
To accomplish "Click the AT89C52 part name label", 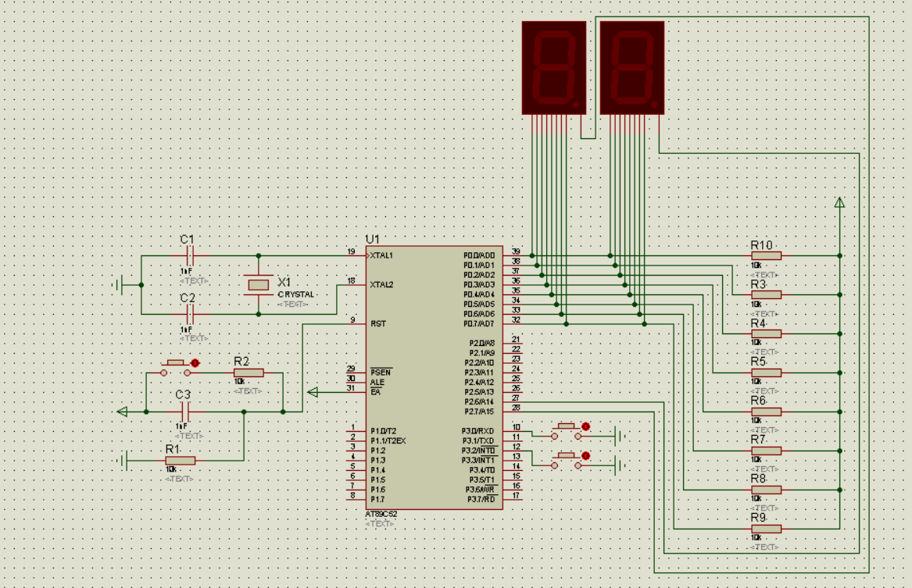I will pos(381,515).
